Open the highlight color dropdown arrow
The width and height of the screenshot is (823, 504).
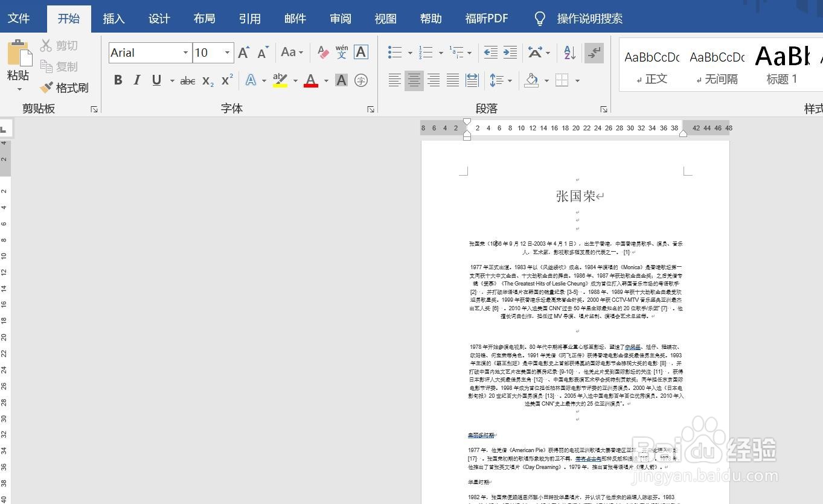pos(295,80)
